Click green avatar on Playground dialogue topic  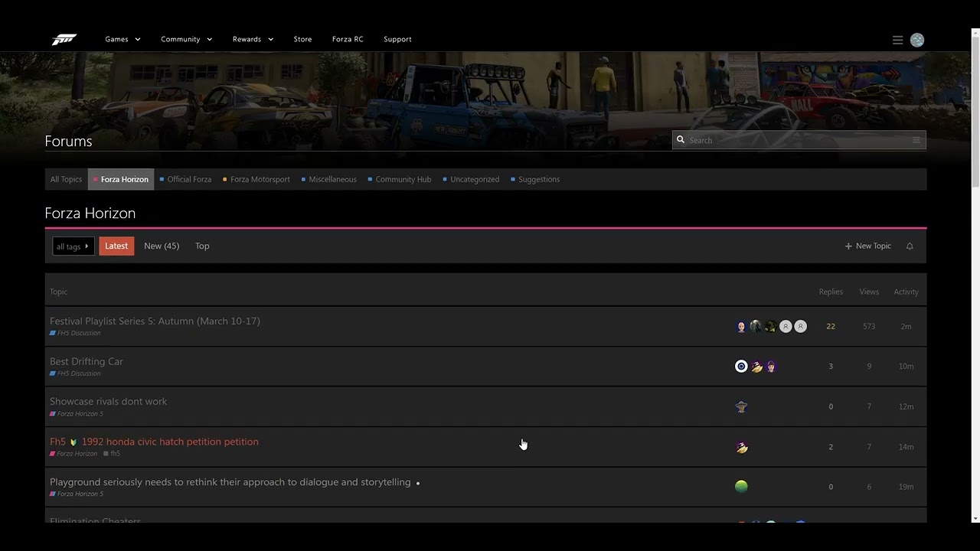741,487
